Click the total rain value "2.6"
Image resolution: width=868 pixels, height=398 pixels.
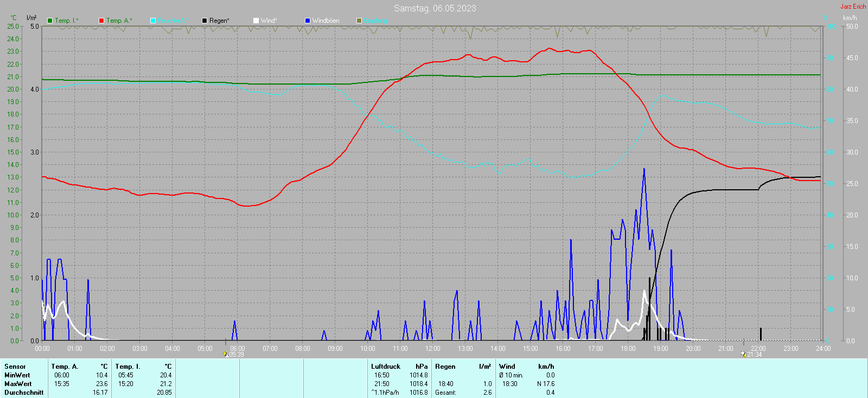488,393
